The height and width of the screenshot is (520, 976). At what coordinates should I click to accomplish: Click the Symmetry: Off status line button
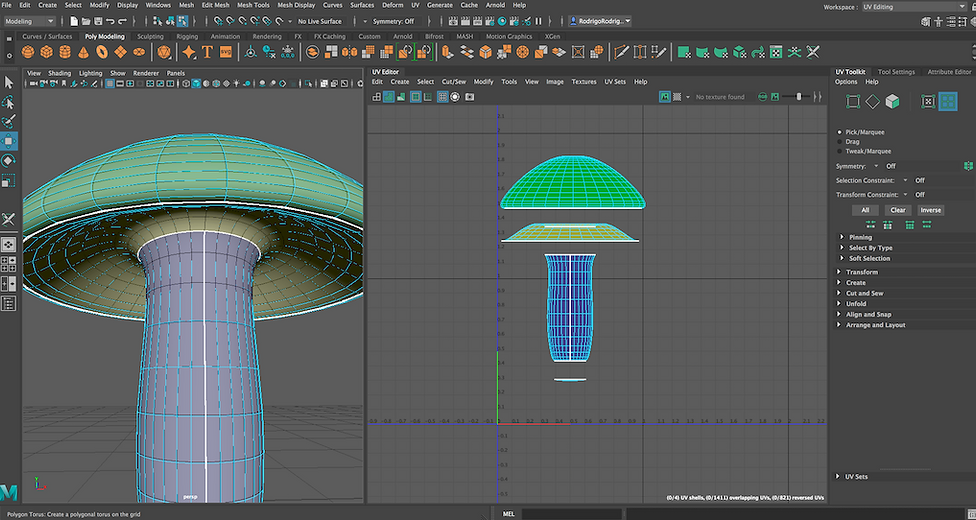coord(393,21)
